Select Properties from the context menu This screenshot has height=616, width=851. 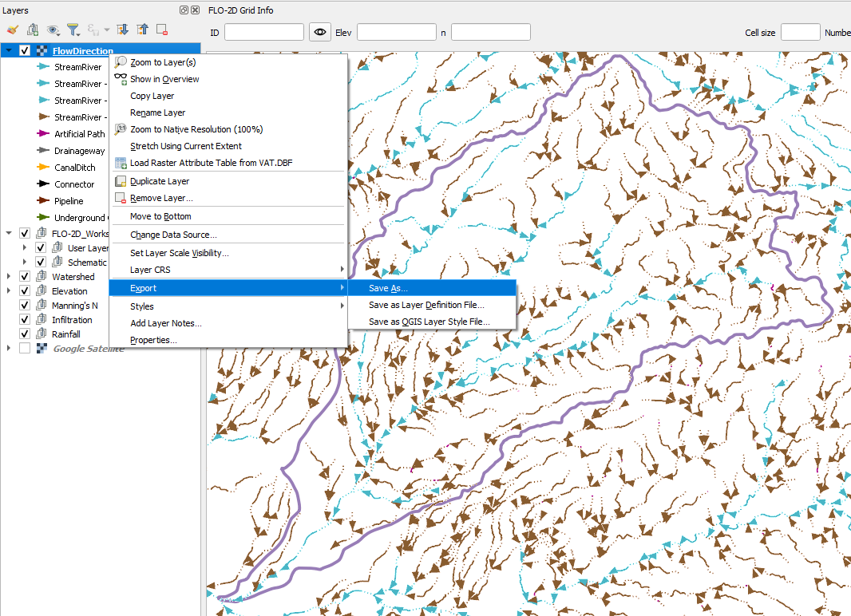[153, 340]
